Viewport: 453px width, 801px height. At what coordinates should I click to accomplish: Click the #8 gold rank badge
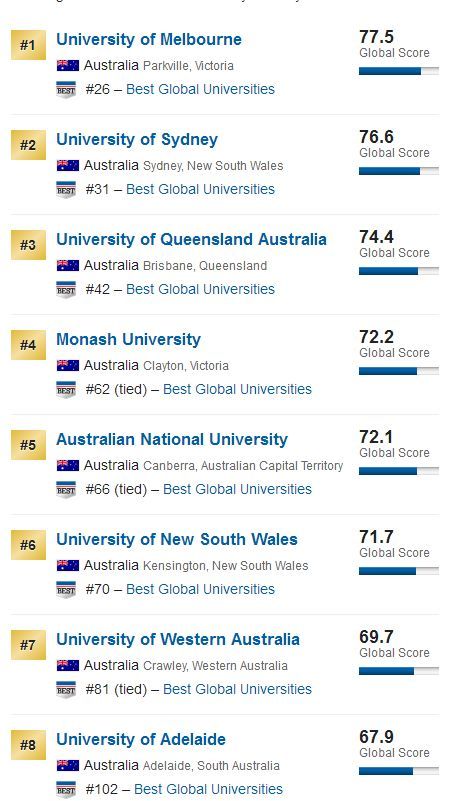28,745
